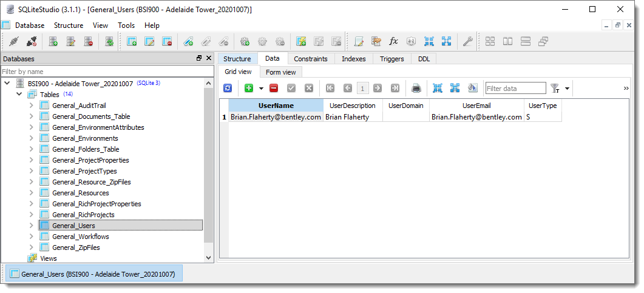This screenshot has height=293, width=644.
Task: Sort by the UserName column header
Action: tap(276, 106)
